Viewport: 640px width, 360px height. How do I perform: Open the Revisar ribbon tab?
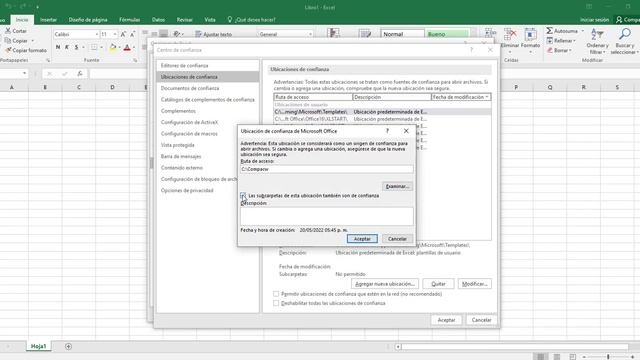coord(184,20)
